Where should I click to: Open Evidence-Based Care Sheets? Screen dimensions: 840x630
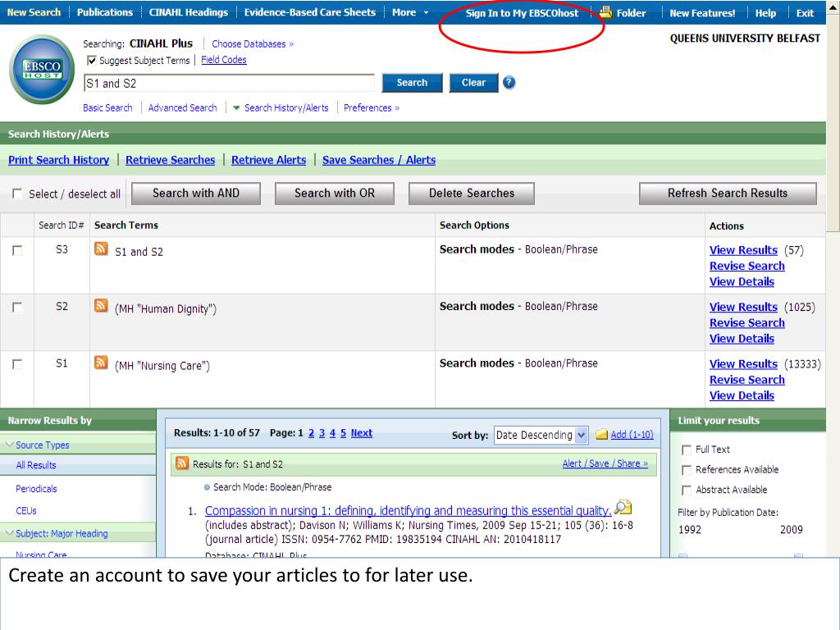pyautogui.click(x=309, y=12)
